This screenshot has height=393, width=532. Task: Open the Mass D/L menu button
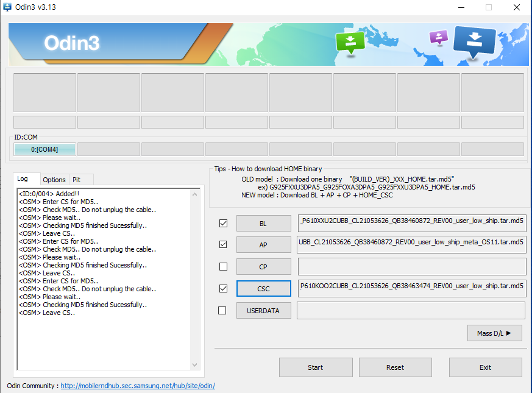point(494,333)
